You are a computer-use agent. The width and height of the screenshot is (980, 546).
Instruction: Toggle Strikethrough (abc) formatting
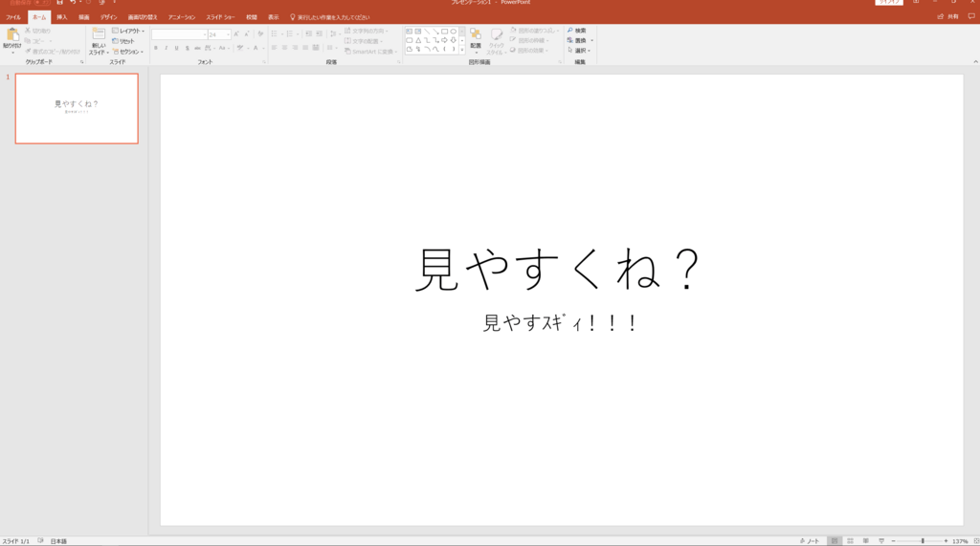pyautogui.click(x=197, y=48)
